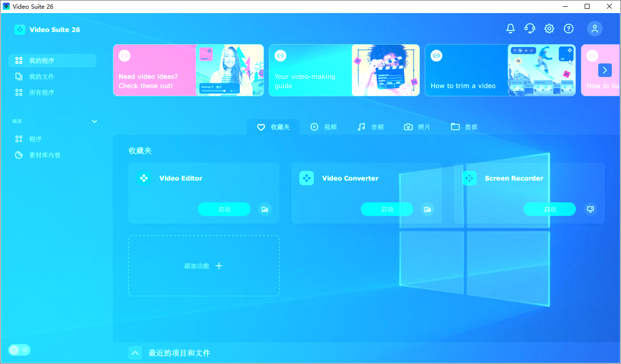Screen dimensions: 621x364
Task: Launch Video Editor with 启动 button
Action: point(224,209)
